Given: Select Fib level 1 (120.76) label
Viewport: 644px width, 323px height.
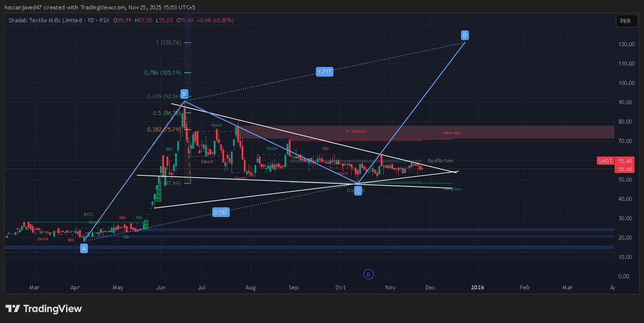Looking at the screenshot, I should coord(170,42).
